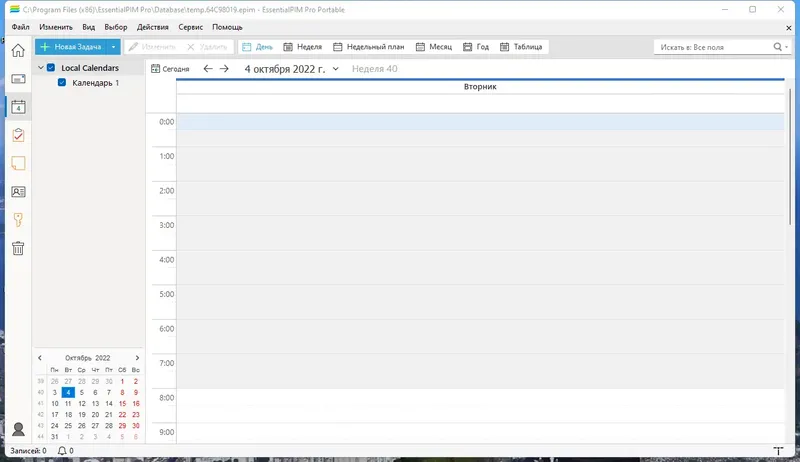Screen dimensions: 800x462
Task: Select October 31 in mini calendar
Action: coord(55,437)
